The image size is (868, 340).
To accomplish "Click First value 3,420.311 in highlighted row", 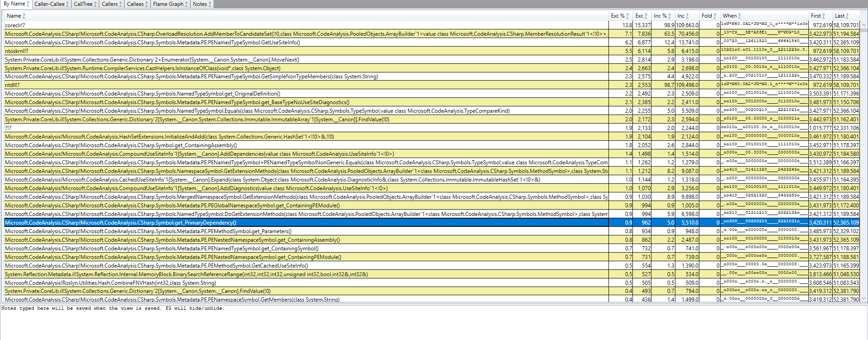I will 821,223.
